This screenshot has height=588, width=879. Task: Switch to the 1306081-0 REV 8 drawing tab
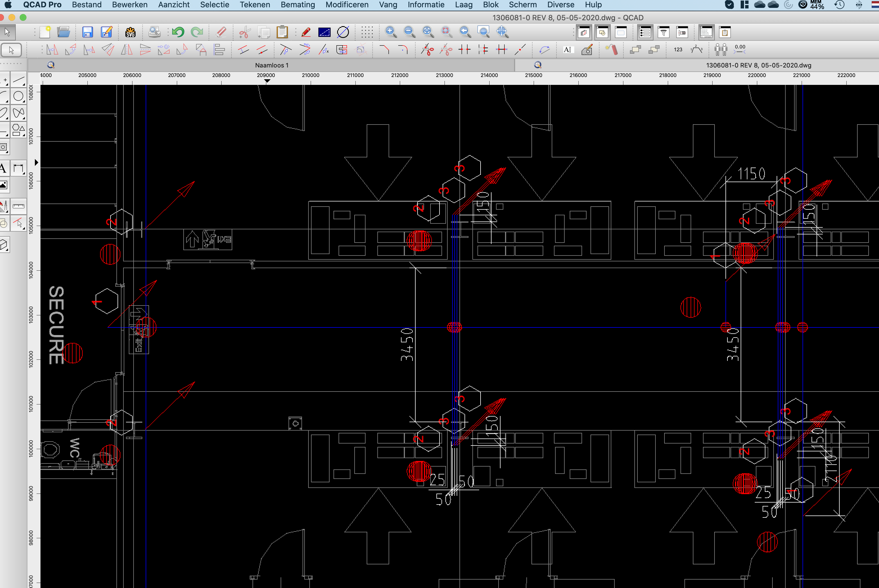click(x=759, y=65)
